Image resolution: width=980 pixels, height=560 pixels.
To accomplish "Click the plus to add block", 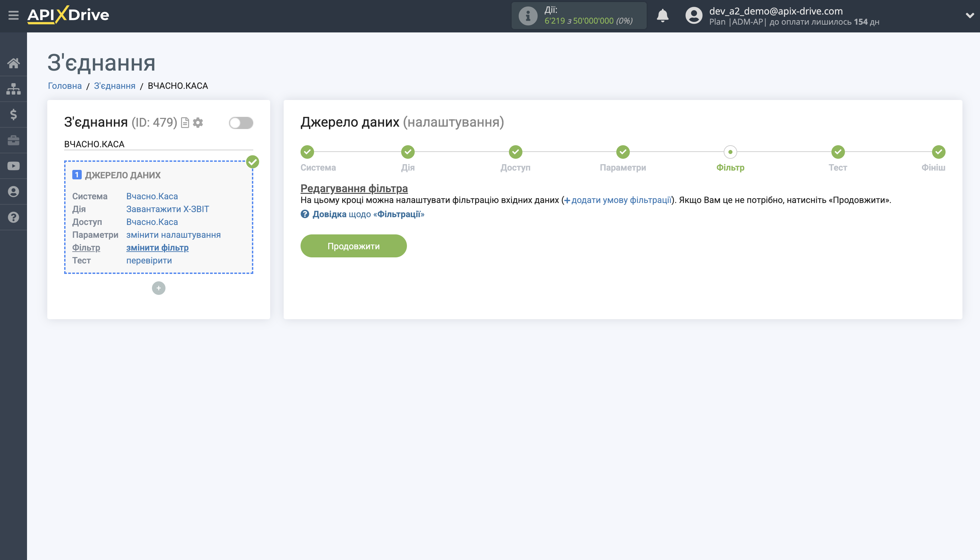I will [158, 288].
